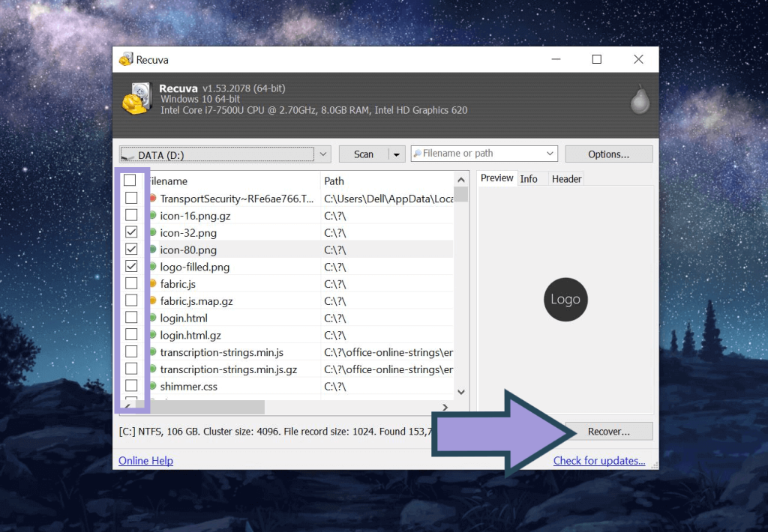This screenshot has width=768, height=532.
Task: Click the Recuva icon in the title bar
Action: 126,59
